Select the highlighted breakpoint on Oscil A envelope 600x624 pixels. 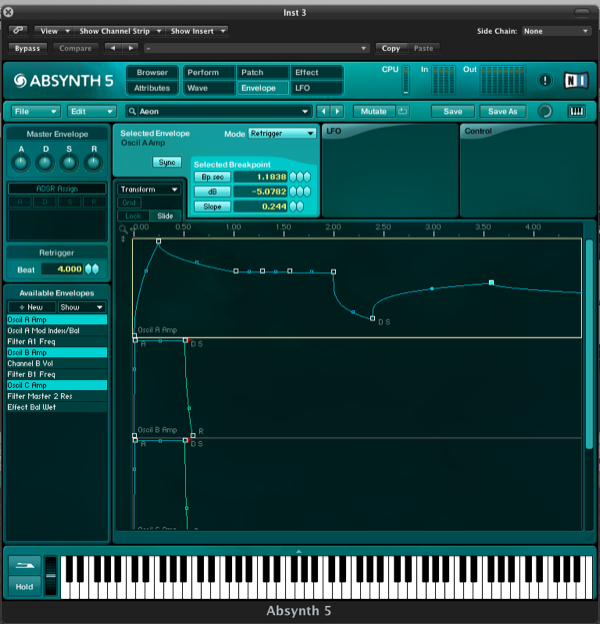[491, 283]
